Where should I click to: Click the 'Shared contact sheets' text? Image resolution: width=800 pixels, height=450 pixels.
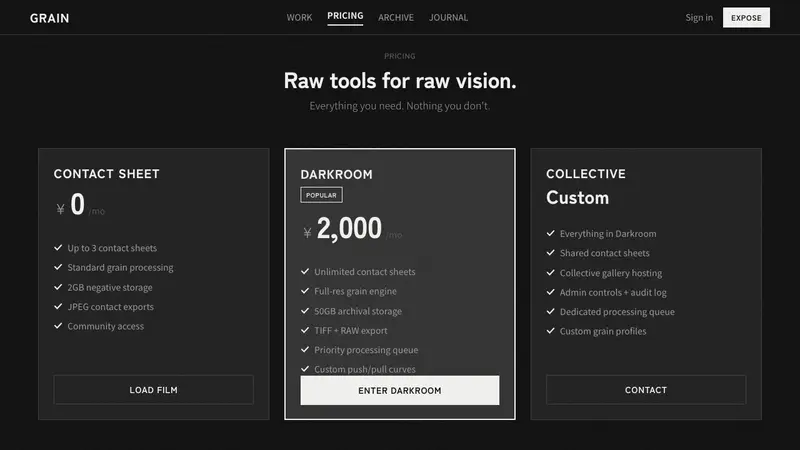pyautogui.click(x=605, y=253)
